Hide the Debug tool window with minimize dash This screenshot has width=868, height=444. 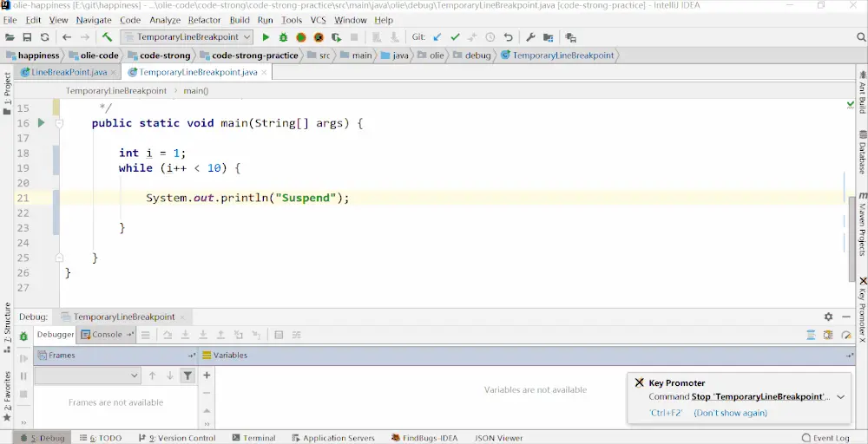coord(845,317)
